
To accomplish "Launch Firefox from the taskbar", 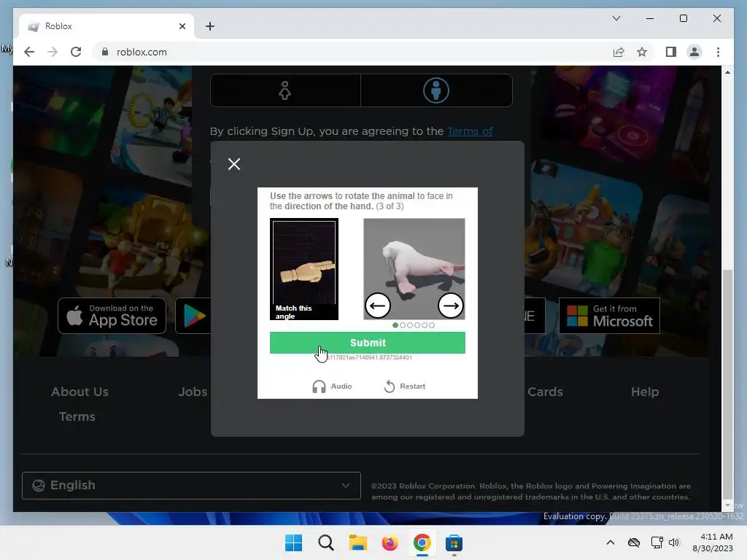I will pyautogui.click(x=390, y=542).
